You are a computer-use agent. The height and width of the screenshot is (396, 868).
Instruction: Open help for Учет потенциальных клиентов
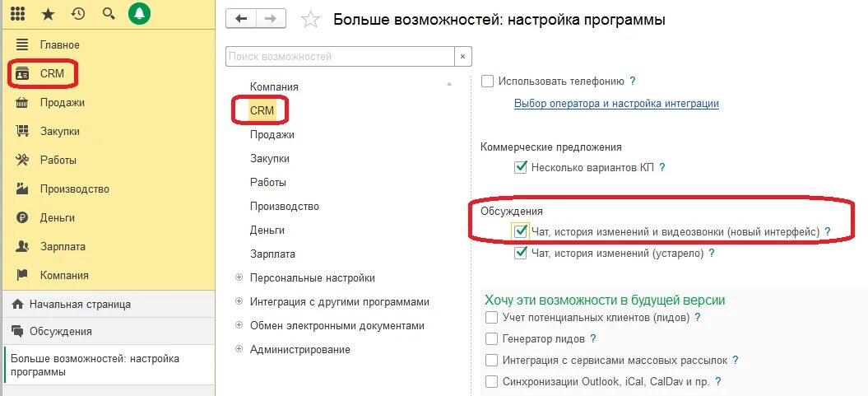click(x=698, y=317)
